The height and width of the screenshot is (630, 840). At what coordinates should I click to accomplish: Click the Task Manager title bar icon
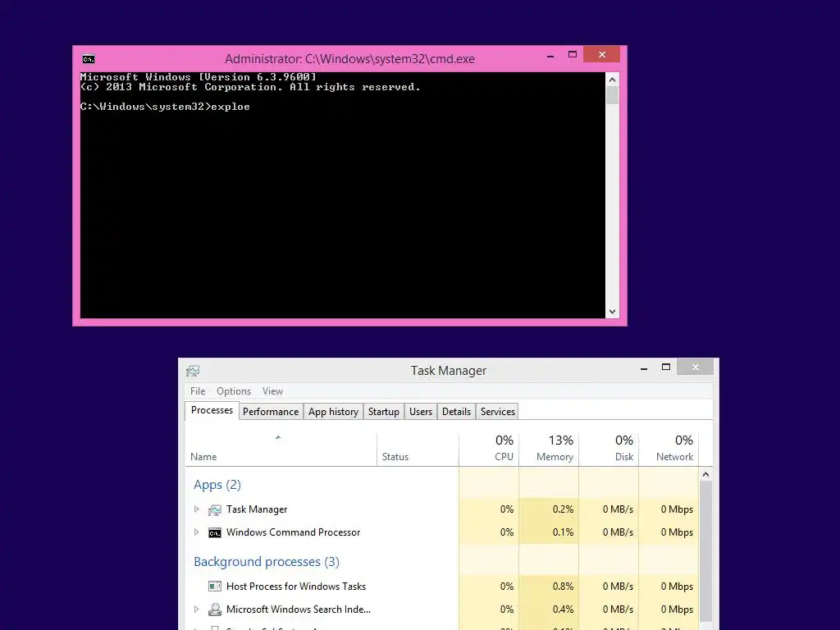(193, 371)
